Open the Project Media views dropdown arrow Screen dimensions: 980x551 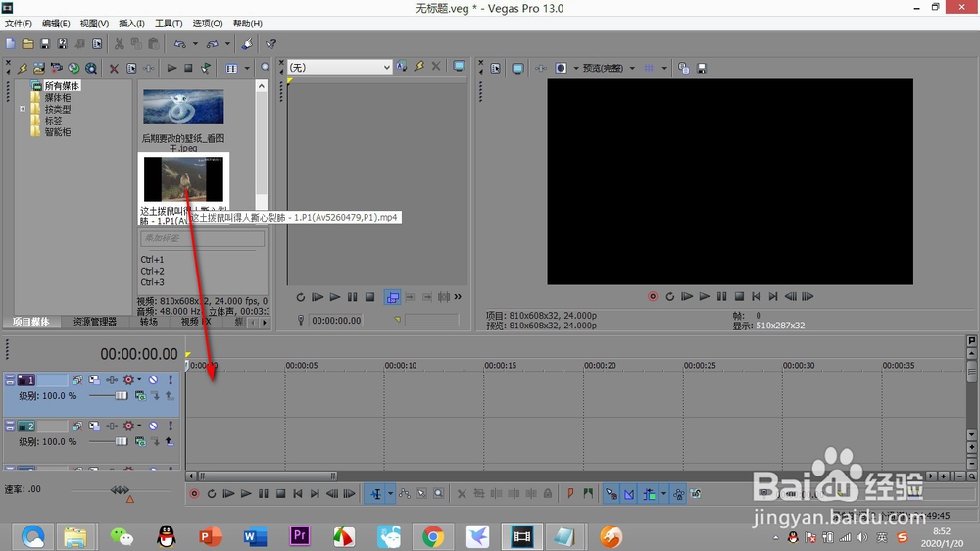click(x=247, y=68)
